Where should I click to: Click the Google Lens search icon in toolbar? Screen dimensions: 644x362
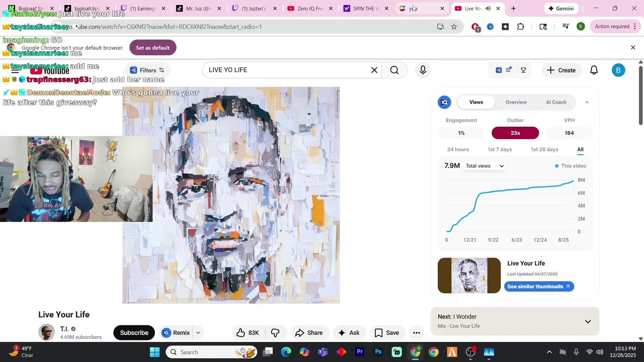click(543, 27)
